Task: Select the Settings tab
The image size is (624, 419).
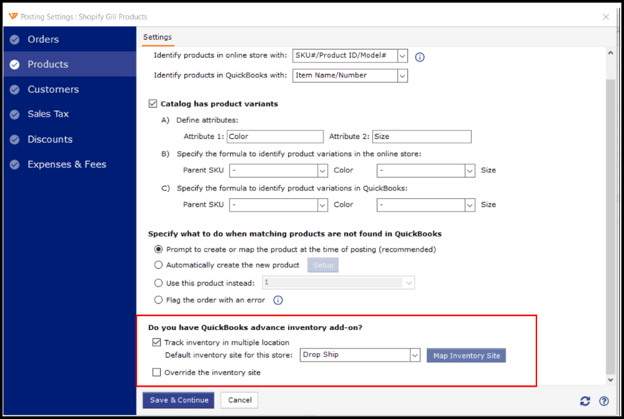Action: [x=158, y=37]
